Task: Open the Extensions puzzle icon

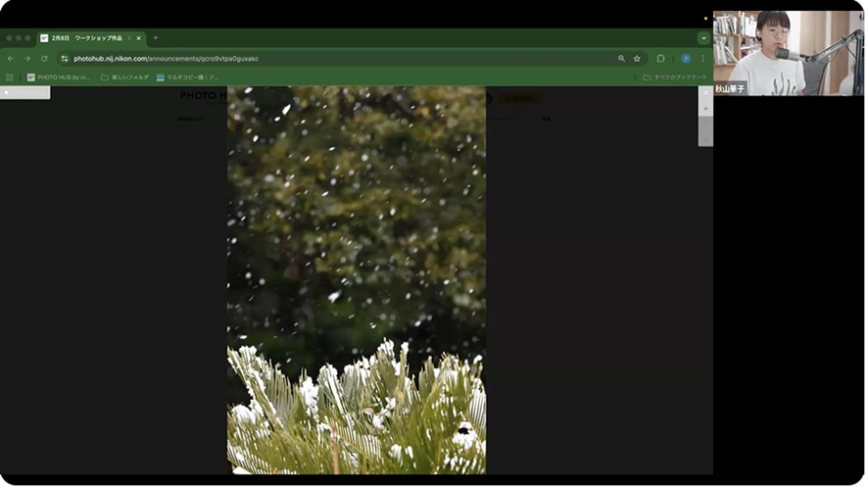Action: click(x=660, y=59)
